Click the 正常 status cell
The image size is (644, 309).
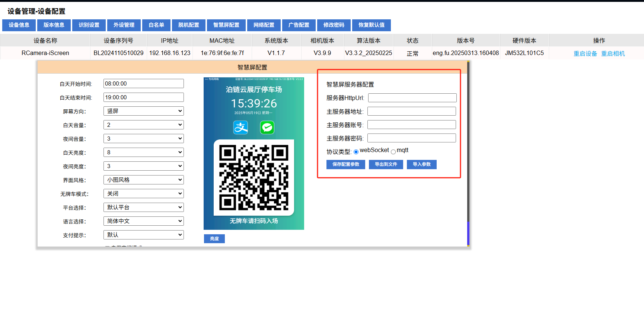412,54
